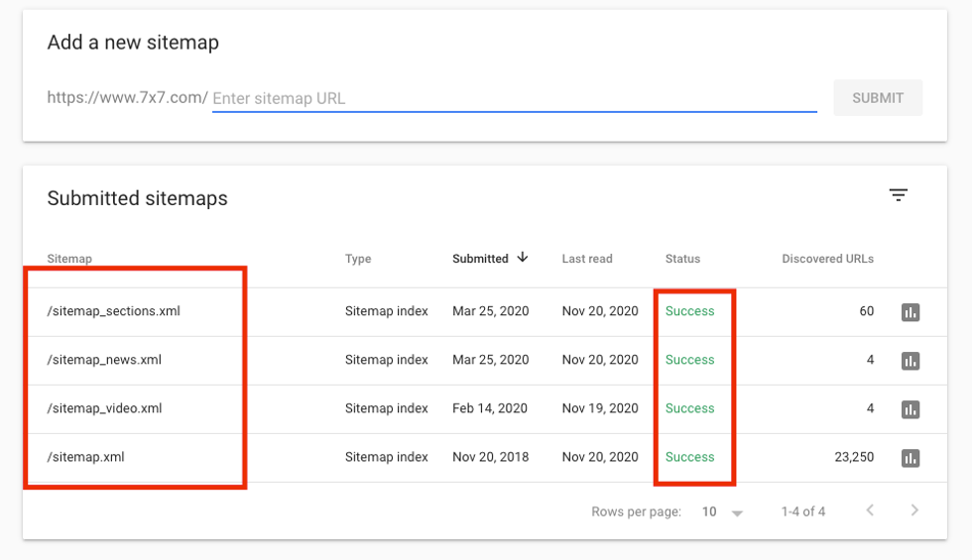Sort by Submitted column header
972x560 pixels.
480,259
